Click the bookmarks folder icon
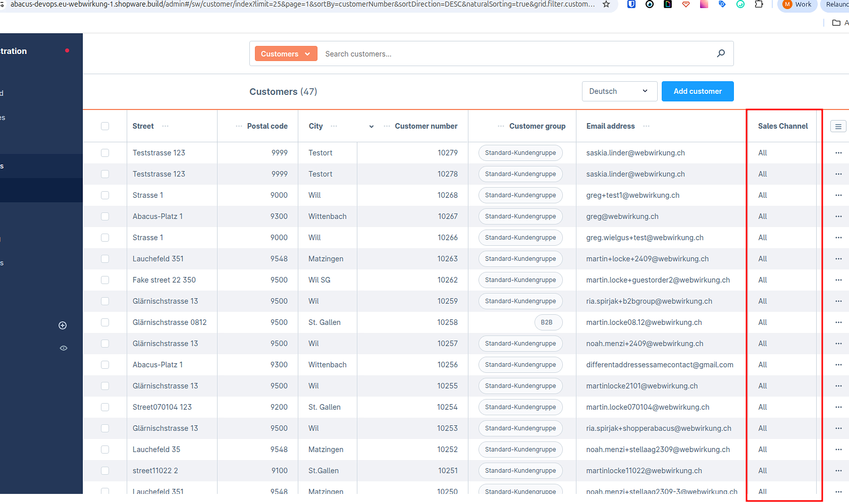Viewport: 849px width, 504px height. click(x=836, y=23)
